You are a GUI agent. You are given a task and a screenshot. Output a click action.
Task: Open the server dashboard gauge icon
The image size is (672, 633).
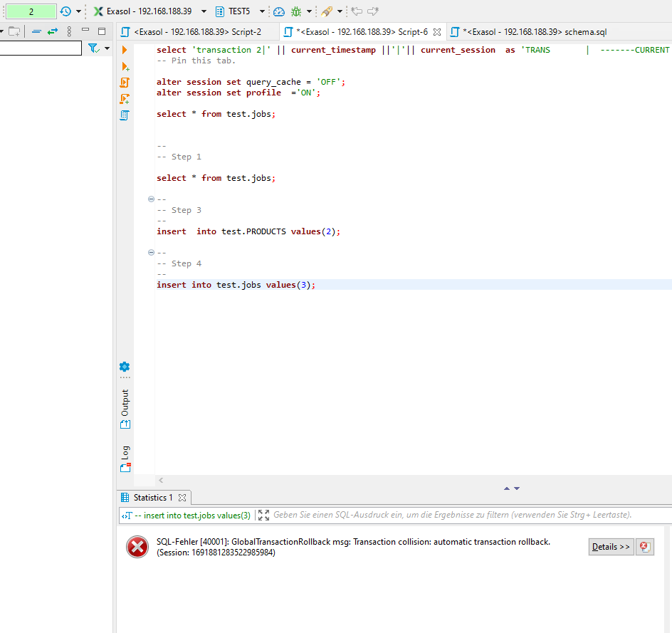click(x=278, y=11)
